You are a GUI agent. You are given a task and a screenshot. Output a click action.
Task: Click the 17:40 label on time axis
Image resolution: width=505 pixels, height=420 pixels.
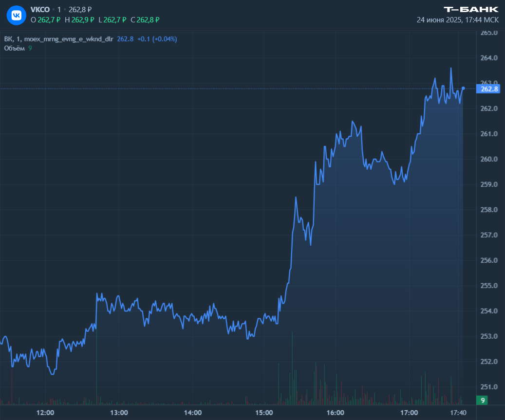458,413
